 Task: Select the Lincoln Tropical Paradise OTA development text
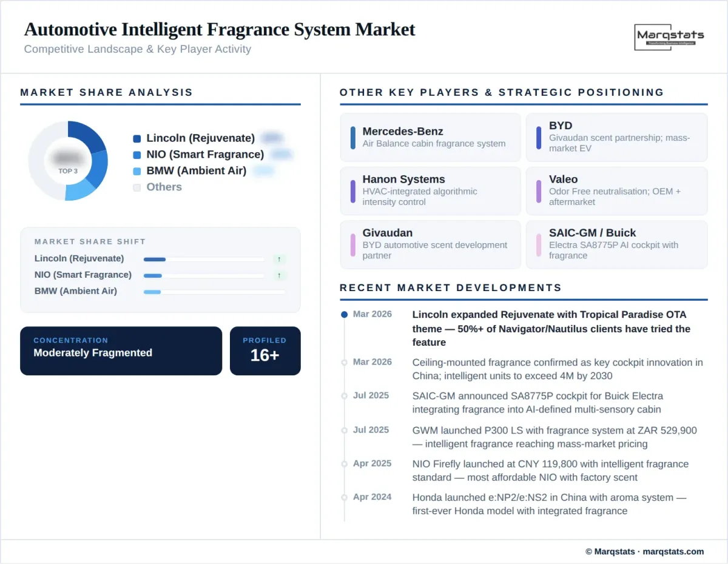pos(551,329)
